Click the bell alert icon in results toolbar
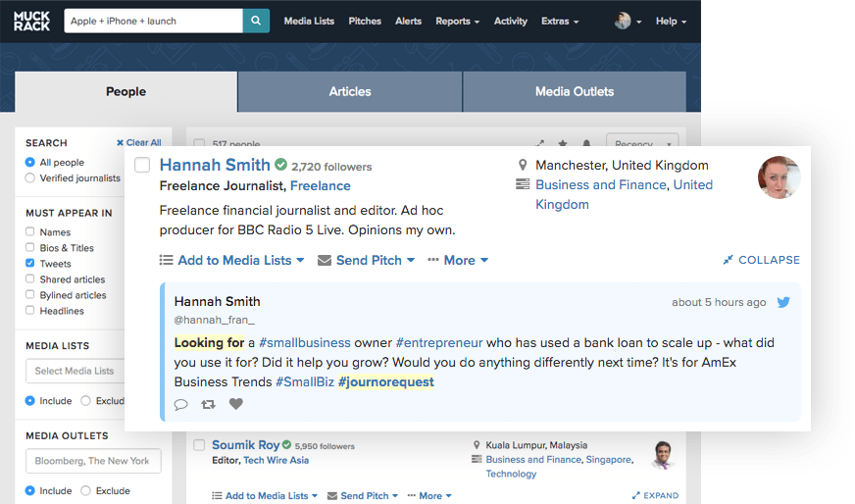Image resolution: width=855 pixels, height=504 pixels. click(x=586, y=143)
